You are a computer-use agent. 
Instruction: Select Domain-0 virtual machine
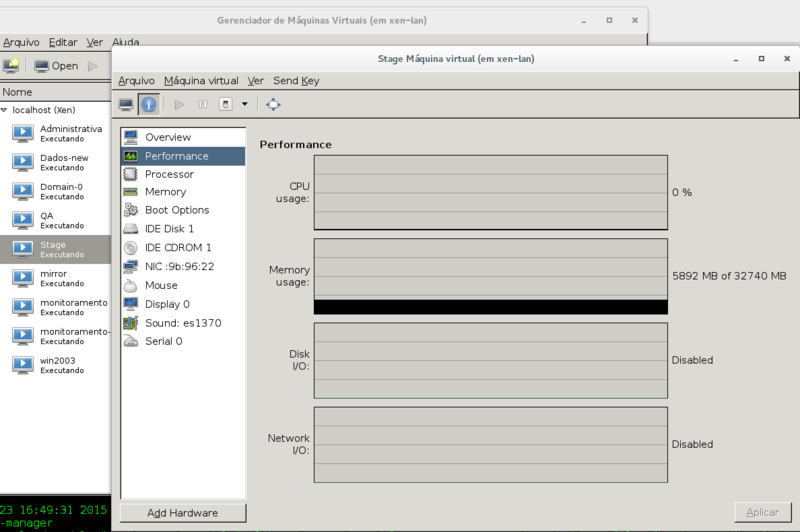tap(56, 192)
